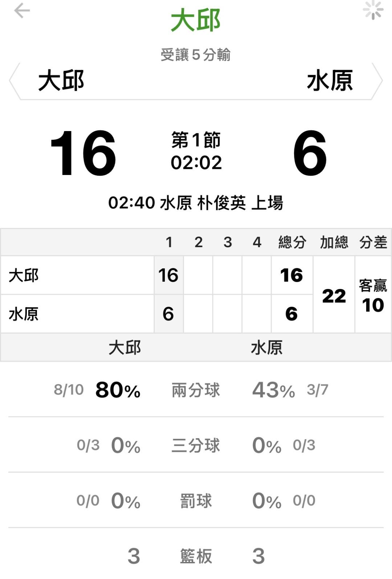This screenshot has width=392, height=579.
Task: Tap the loading spinner refresh icon
Action: point(373,10)
